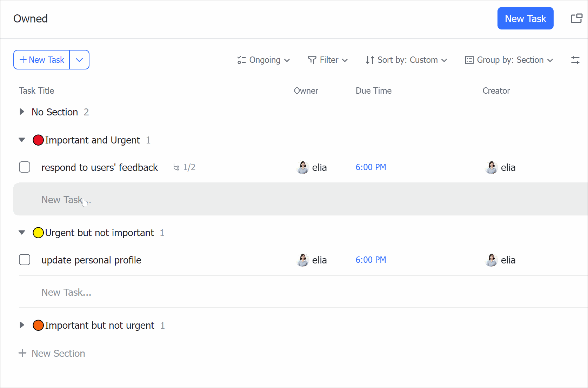The image size is (588, 388).
Task: Click the blue New Task button
Action: point(525,18)
